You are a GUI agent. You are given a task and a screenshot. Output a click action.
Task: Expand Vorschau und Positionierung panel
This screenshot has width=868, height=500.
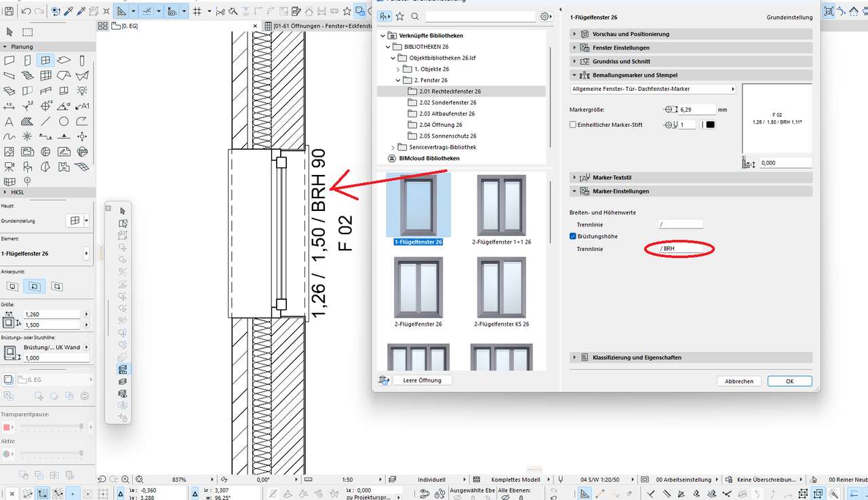point(691,34)
